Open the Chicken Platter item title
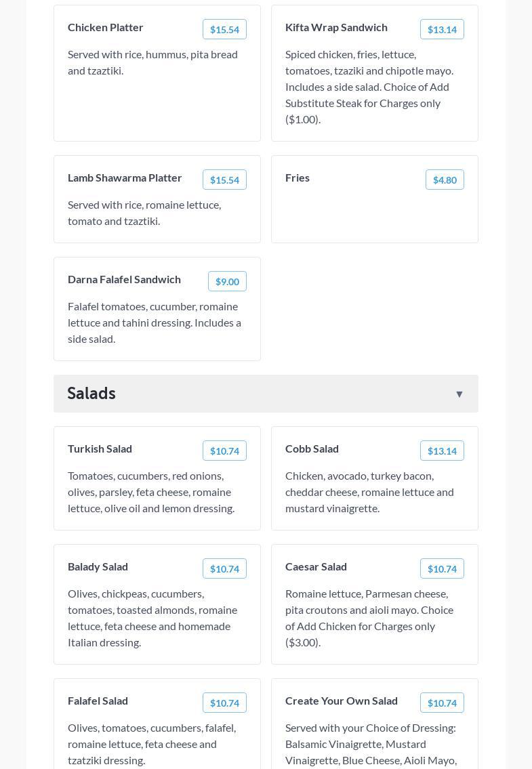This screenshot has width=532, height=769. pyautogui.click(x=106, y=27)
